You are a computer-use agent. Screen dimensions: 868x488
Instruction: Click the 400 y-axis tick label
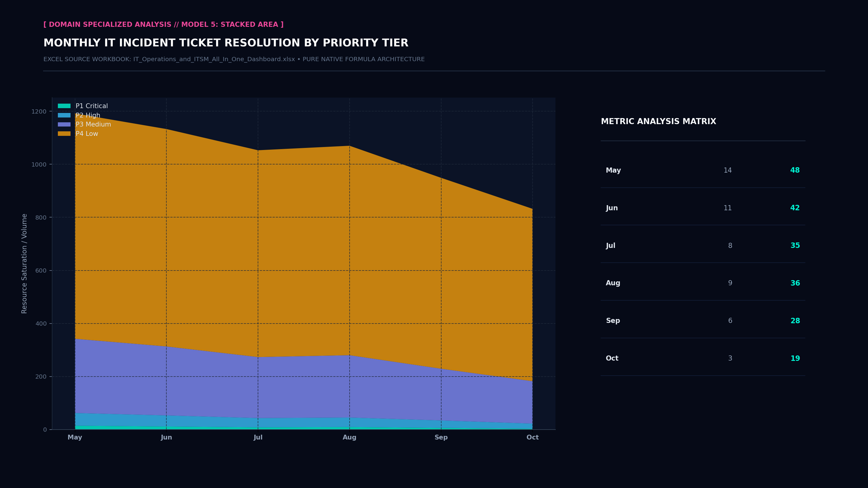41,324
